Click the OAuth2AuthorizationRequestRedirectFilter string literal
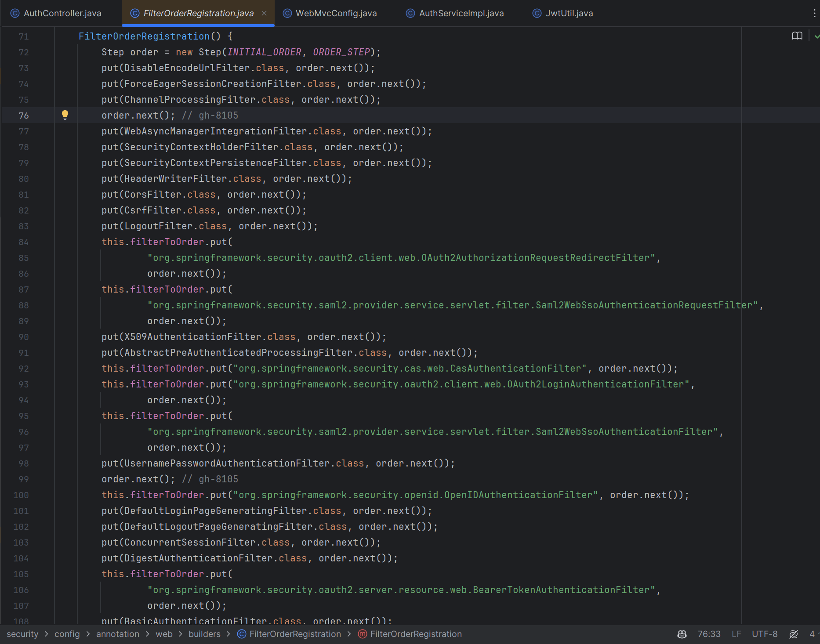820x644 pixels. [x=402, y=258]
